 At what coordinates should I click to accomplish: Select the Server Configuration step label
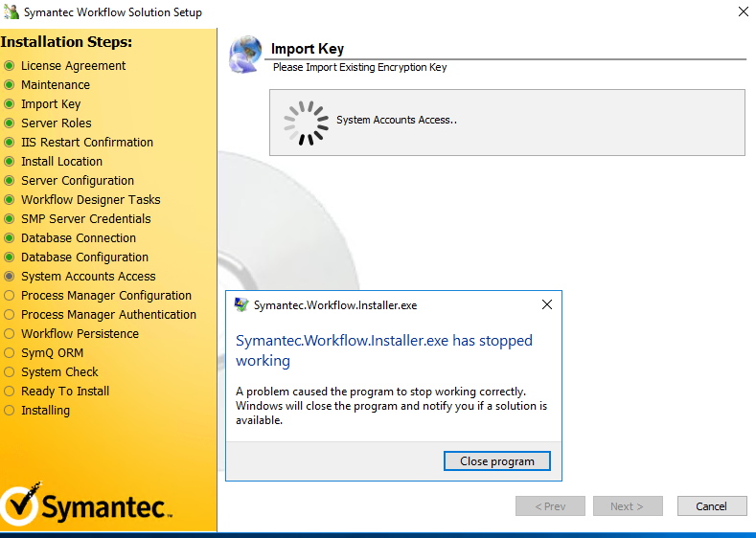click(78, 181)
